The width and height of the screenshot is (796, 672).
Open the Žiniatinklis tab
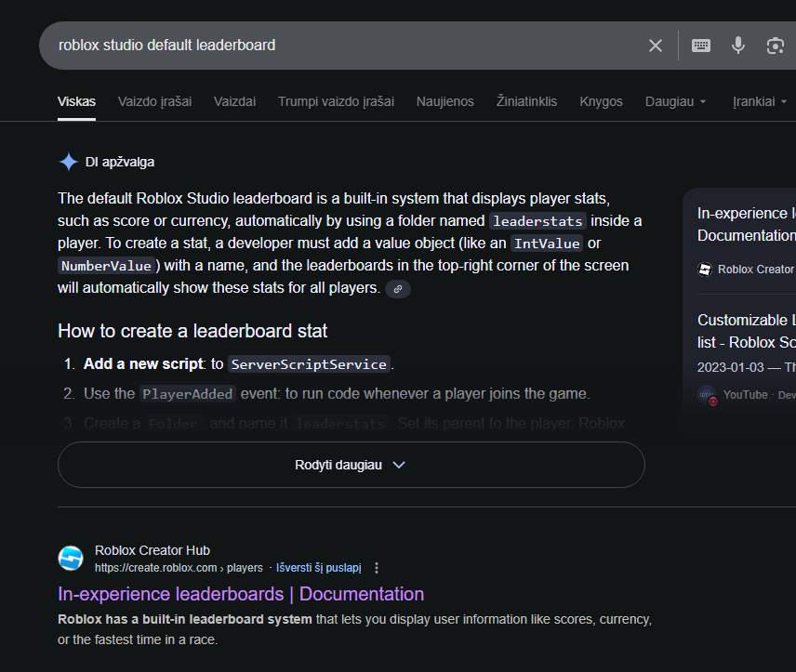[527, 101]
